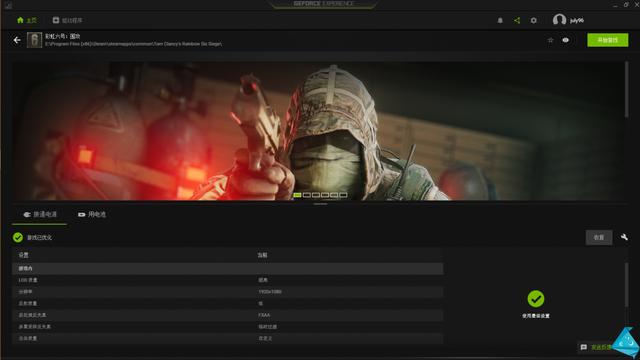Mark game as favorite with star icon
640x360 pixels.
tap(550, 40)
